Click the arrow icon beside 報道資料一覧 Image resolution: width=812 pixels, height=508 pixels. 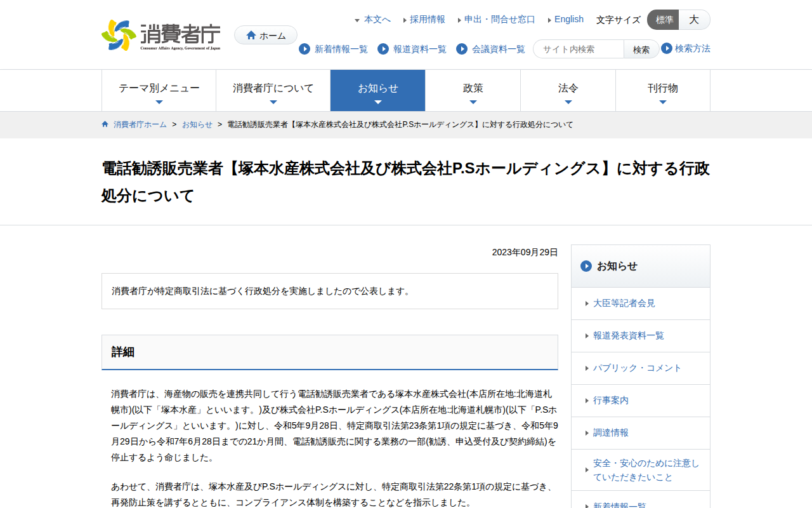tap(383, 49)
